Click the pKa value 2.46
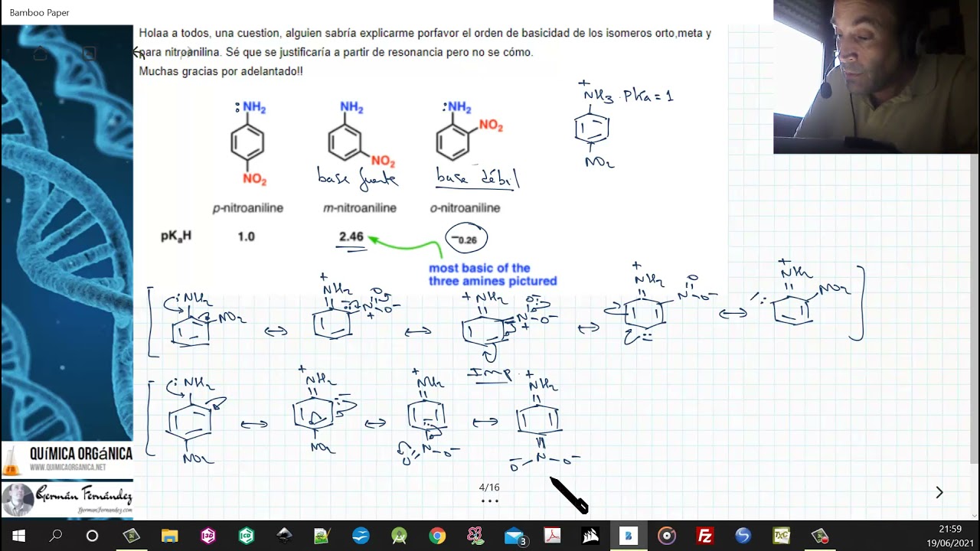 351,237
